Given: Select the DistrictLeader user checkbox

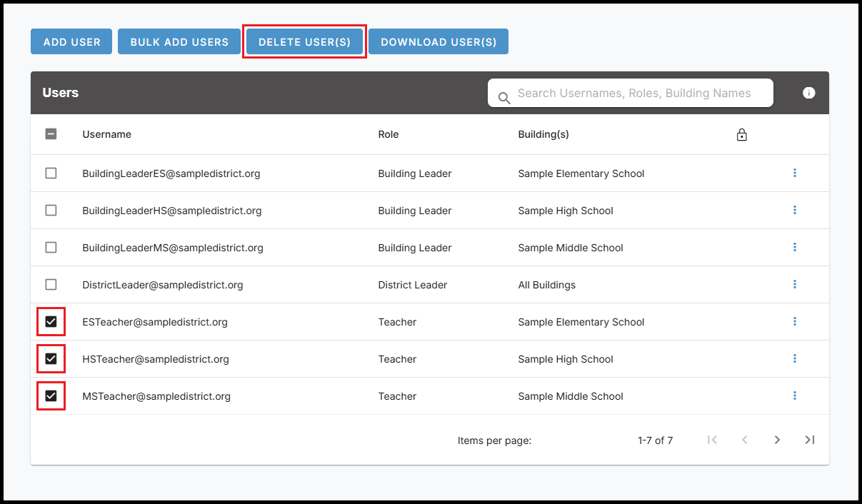Looking at the screenshot, I should (51, 284).
